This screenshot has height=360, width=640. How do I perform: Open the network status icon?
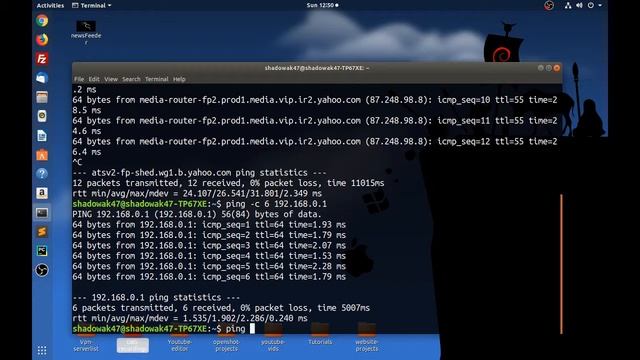(568, 5)
